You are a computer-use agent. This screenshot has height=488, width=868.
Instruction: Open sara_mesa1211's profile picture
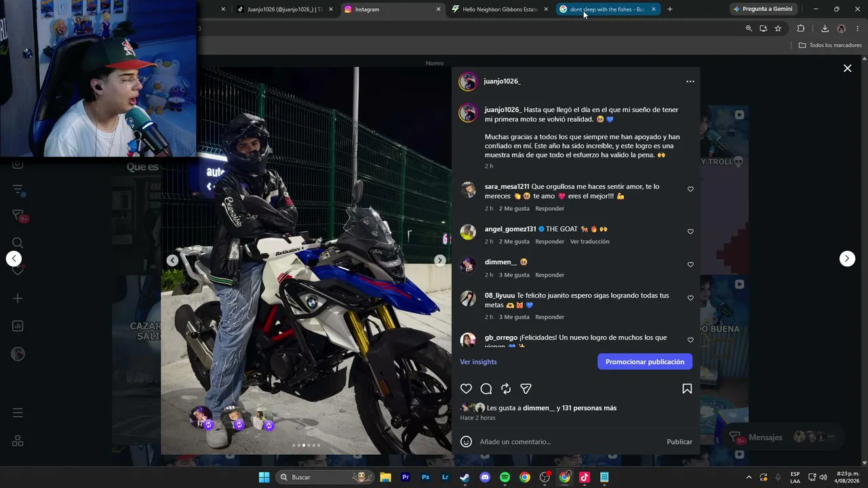[468, 190]
